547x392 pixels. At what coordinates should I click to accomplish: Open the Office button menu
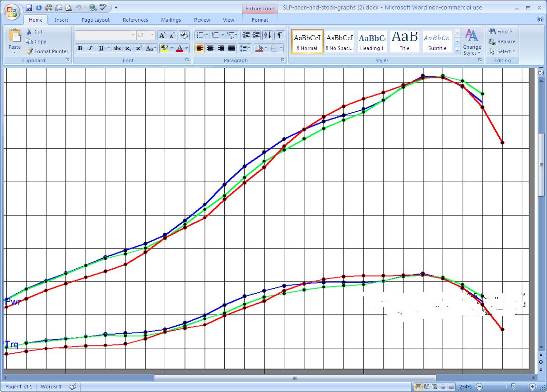click(x=12, y=11)
